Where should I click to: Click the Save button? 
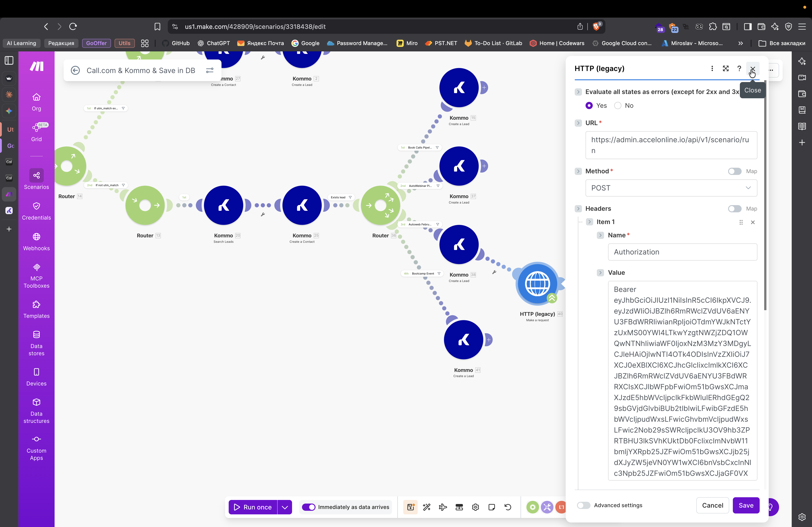coord(745,505)
